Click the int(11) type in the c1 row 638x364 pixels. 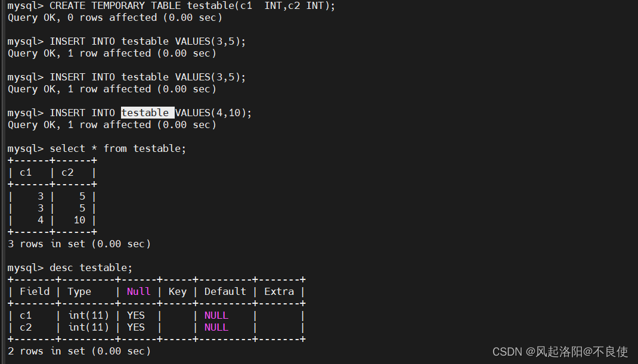click(88, 315)
